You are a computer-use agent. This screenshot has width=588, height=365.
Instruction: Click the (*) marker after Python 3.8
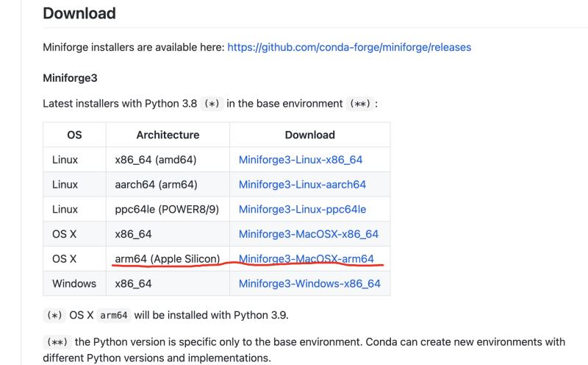212,104
